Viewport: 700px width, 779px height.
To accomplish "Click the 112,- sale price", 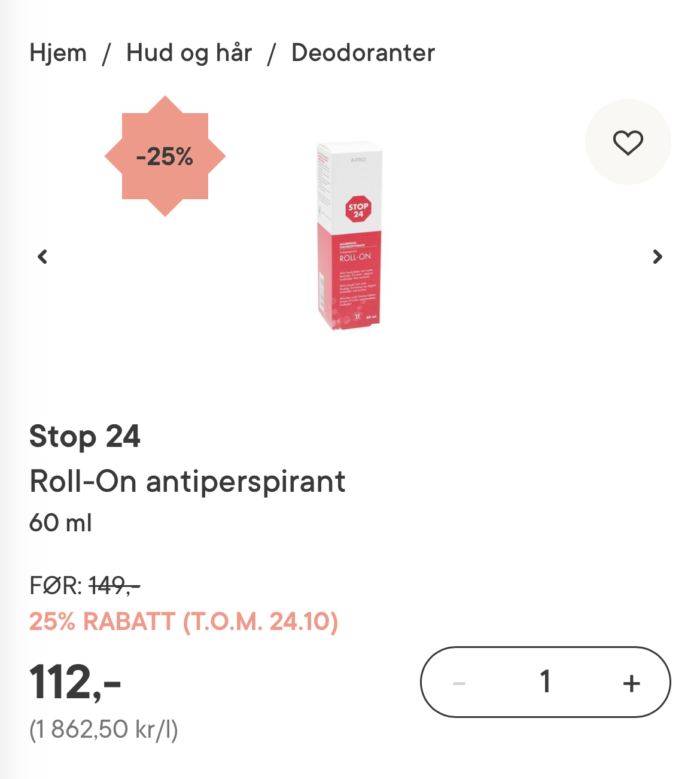I will coord(75,681).
